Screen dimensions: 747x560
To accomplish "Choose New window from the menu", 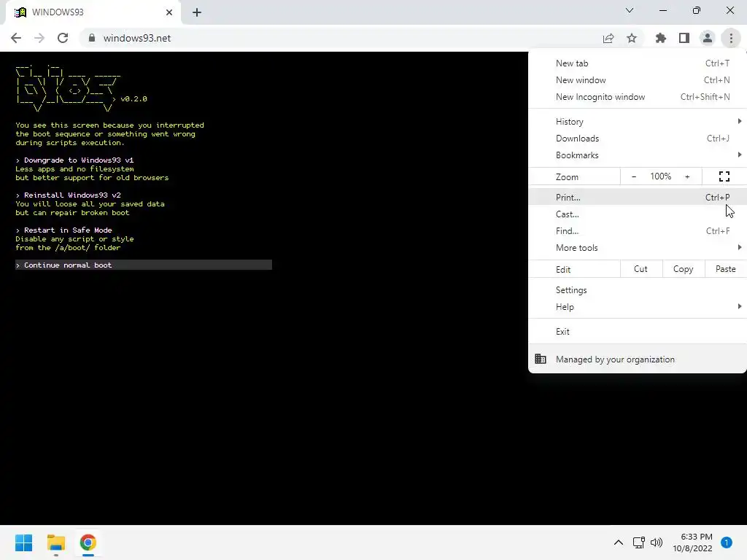I will tap(638, 80).
